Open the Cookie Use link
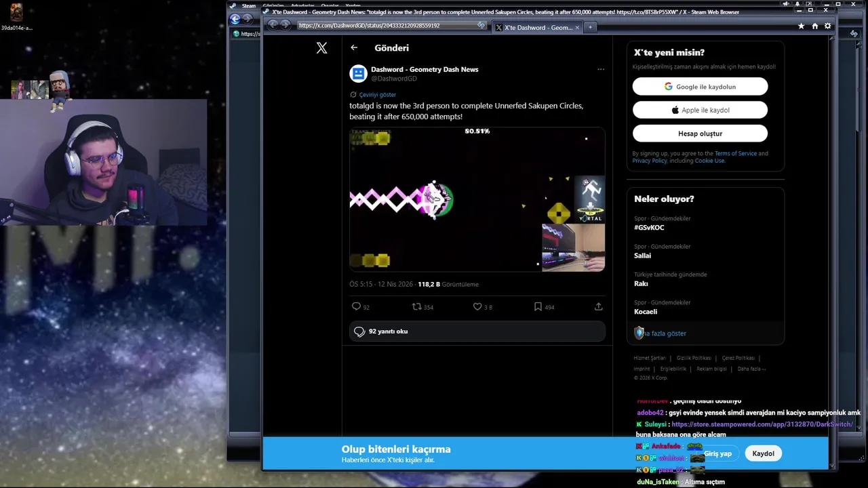 click(709, 161)
